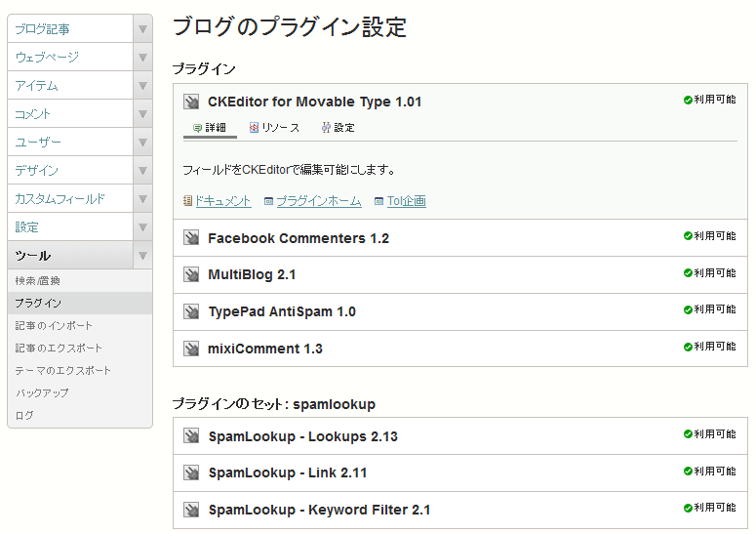This screenshot has width=756, height=534.
Task: Open 記事のインポート in the sidebar
Action: (54, 326)
